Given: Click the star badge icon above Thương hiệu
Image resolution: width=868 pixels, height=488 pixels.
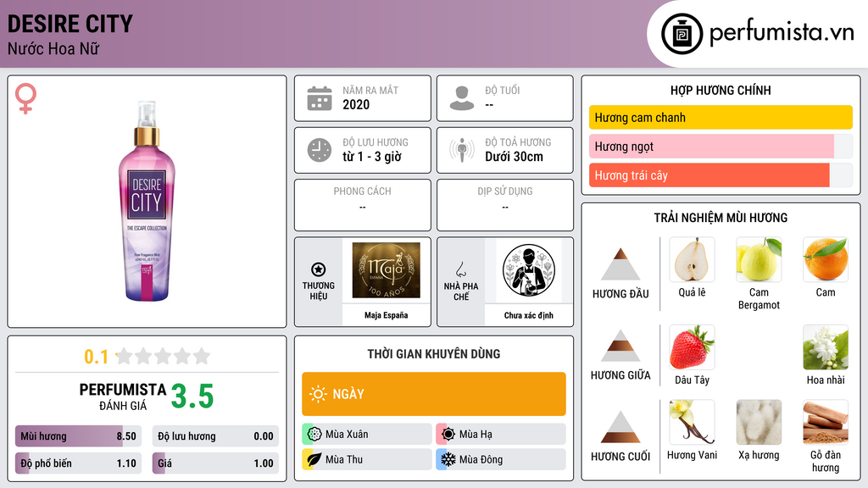Looking at the screenshot, I should click(319, 269).
